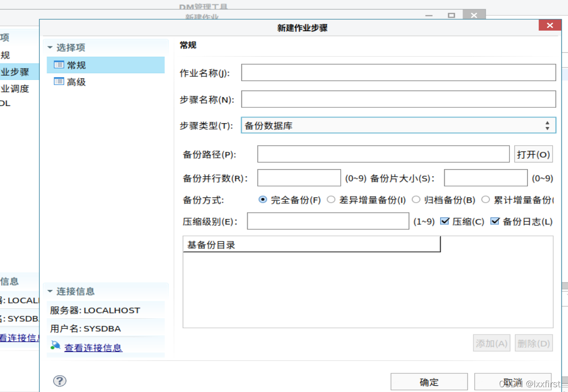This screenshot has width=568, height=392.
Task: Click the 取消 button
Action: [x=513, y=382]
